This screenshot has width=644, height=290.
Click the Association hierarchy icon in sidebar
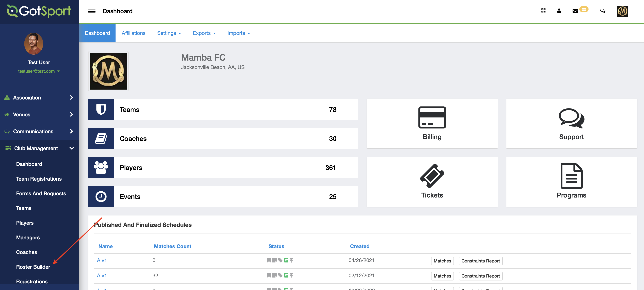[7, 98]
